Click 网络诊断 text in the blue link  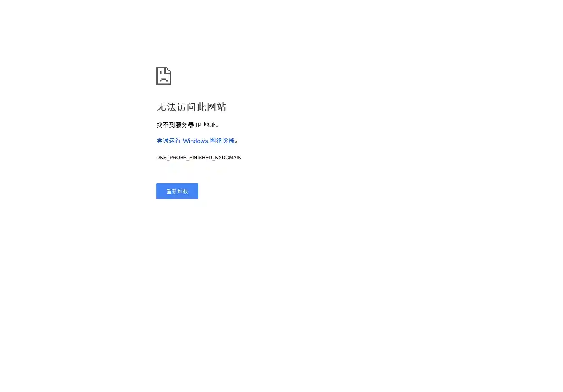222,141
